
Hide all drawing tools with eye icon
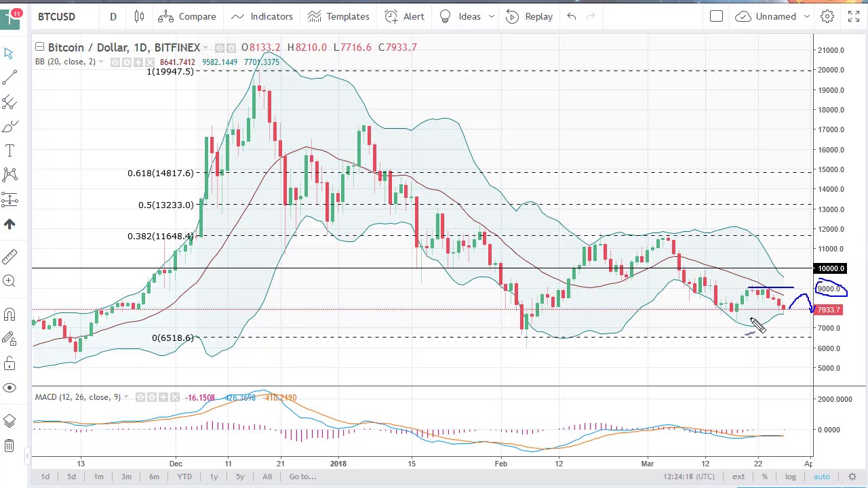(9, 388)
